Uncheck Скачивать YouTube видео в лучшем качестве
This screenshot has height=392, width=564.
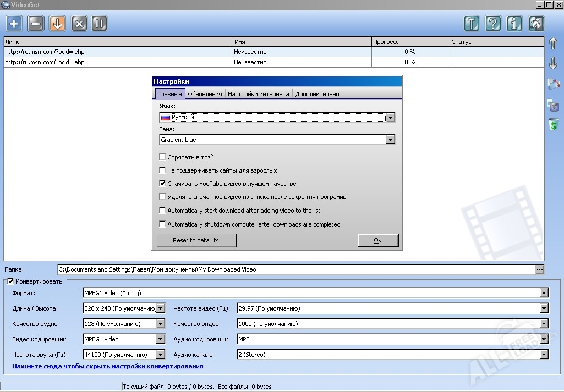click(162, 184)
